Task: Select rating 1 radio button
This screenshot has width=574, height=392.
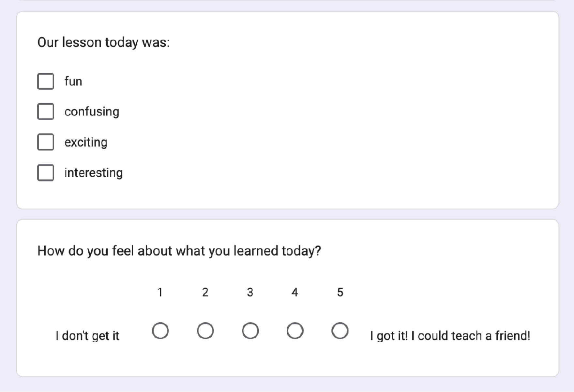Action: [x=160, y=331]
